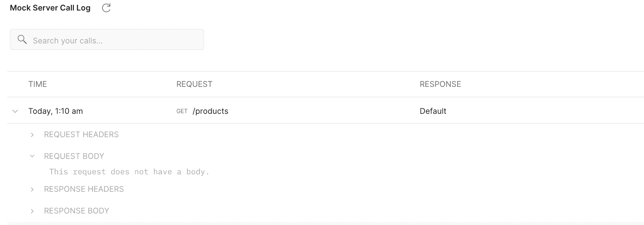Click the RESPONSE column header

[x=440, y=84]
